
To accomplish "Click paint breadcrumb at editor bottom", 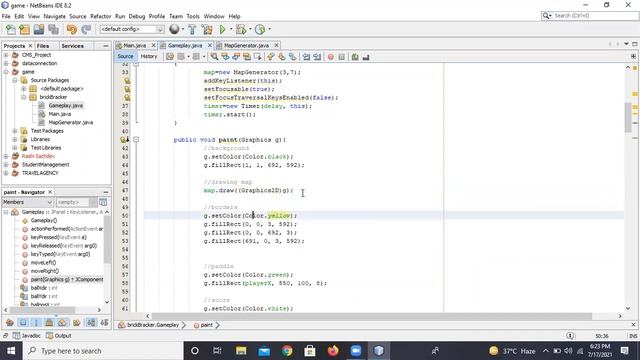I will pyautogui.click(x=206, y=325).
